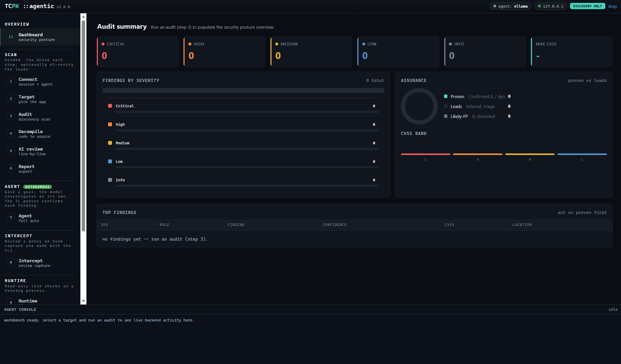Open step 6 Report export

40,169
